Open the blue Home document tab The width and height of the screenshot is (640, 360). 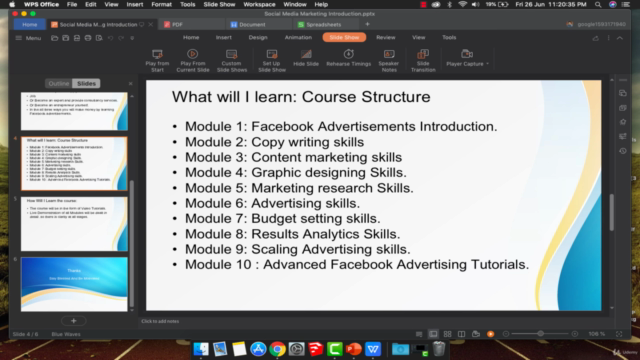pyautogui.click(x=29, y=24)
